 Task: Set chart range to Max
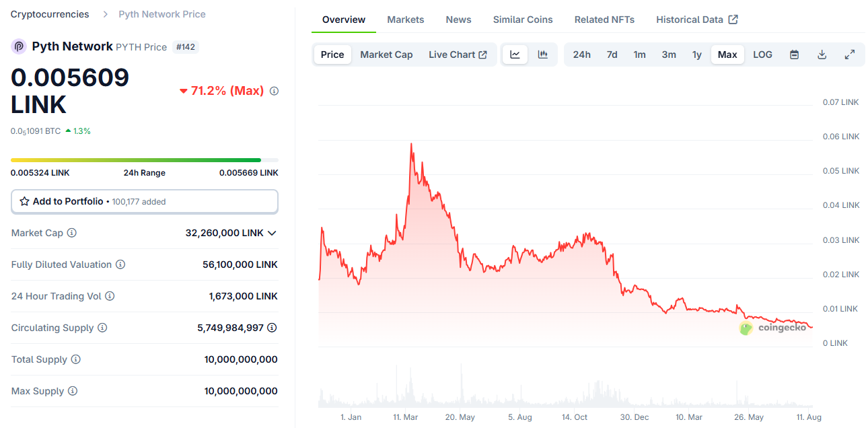pyautogui.click(x=727, y=55)
